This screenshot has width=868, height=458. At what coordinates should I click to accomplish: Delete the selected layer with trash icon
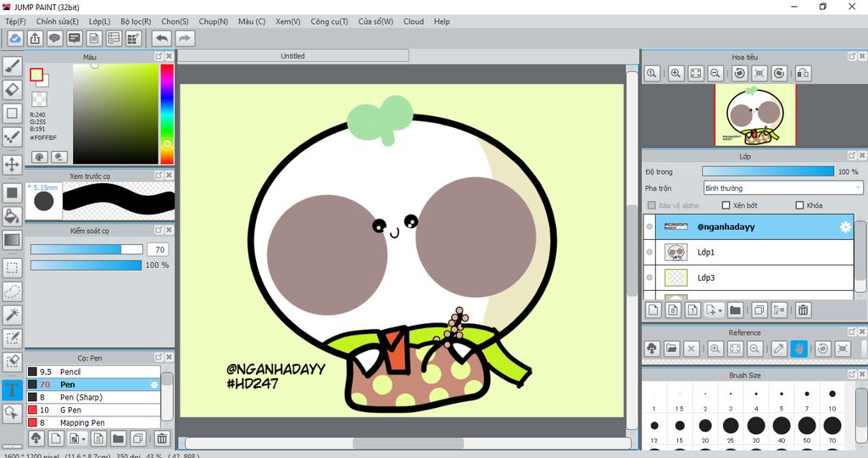(x=803, y=310)
